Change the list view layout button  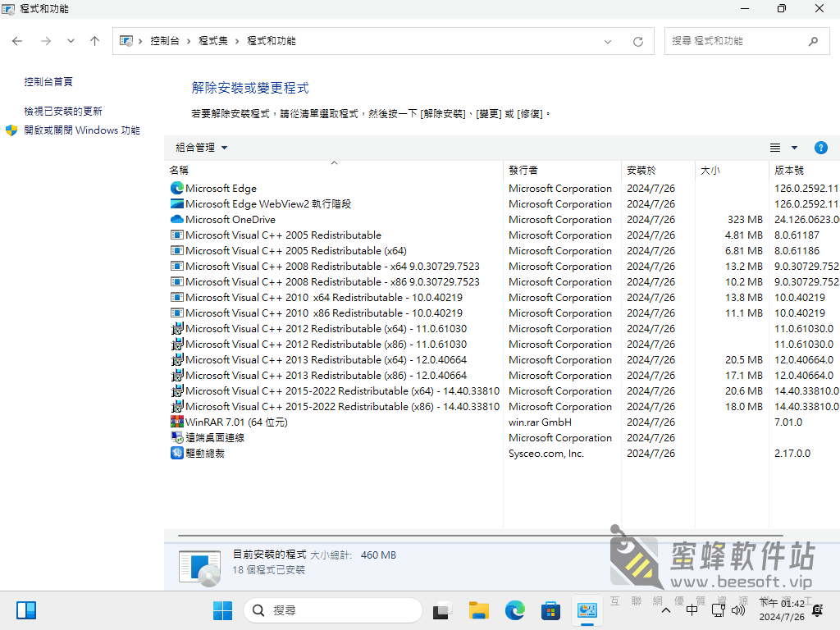tap(775, 148)
